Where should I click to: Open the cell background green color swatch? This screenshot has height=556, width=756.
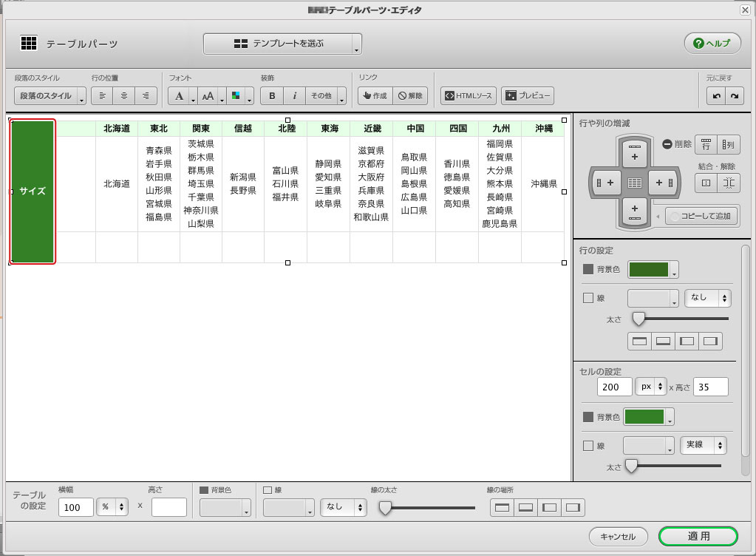(649, 417)
